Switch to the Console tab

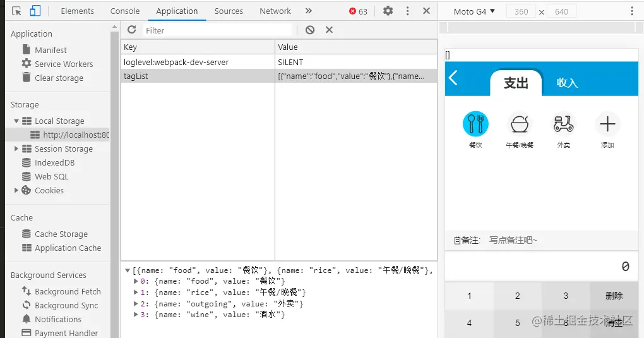125,11
